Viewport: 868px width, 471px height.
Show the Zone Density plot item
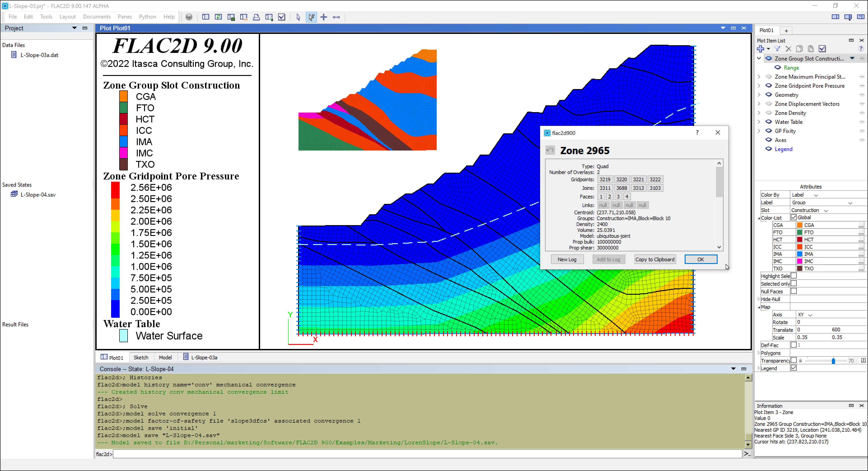(x=769, y=113)
